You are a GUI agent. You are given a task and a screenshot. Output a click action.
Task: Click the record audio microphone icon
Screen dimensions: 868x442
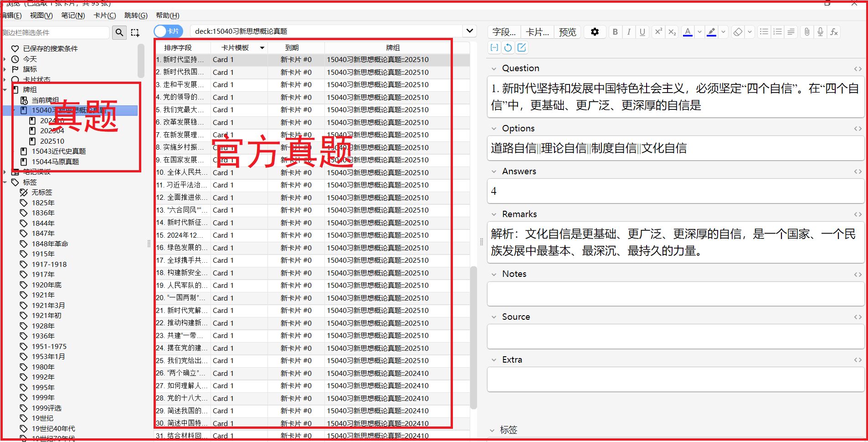pyautogui.click(x=820, y=32)
